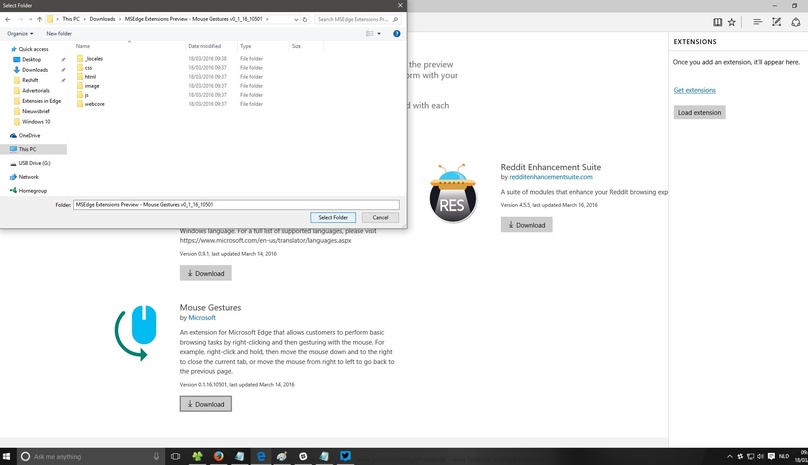808x465 pixels.
Task: Open Firefox from the taskbar
Action: 218,456
